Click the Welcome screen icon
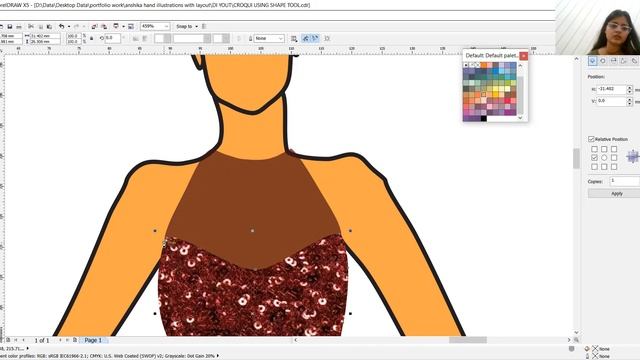Viewport: 640px width, 360px height. [x=131, y=27]
